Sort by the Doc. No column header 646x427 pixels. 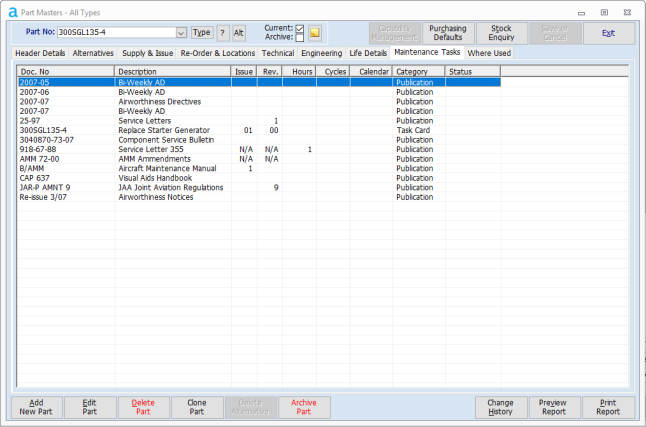click(x=66, y=72)
